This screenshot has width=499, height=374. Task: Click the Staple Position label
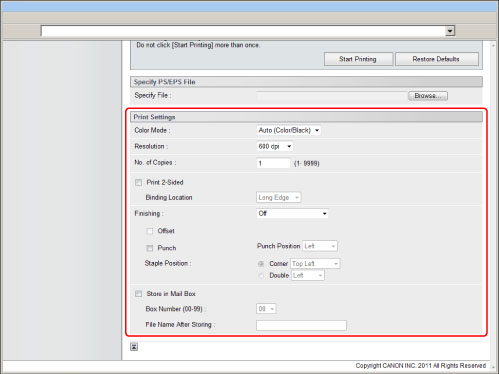[168, 263]
